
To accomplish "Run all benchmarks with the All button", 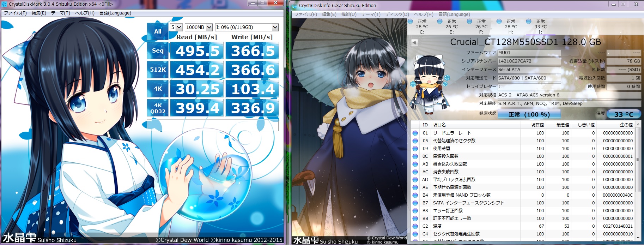I will pos(158,31).
